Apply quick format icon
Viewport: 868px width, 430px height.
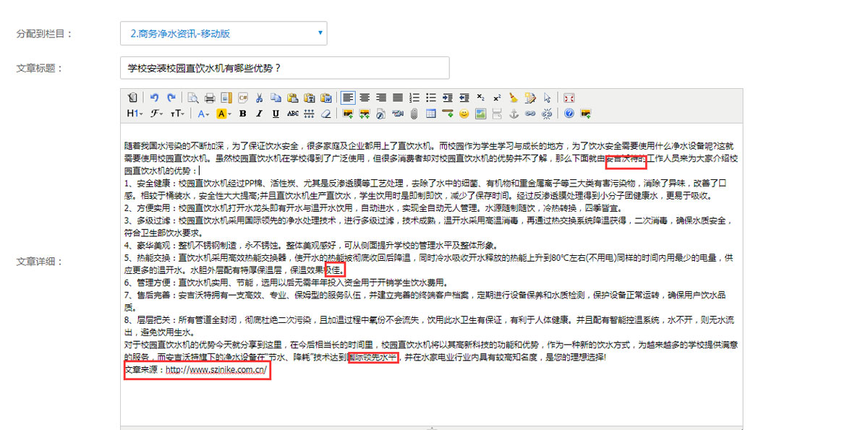point(530,97)
